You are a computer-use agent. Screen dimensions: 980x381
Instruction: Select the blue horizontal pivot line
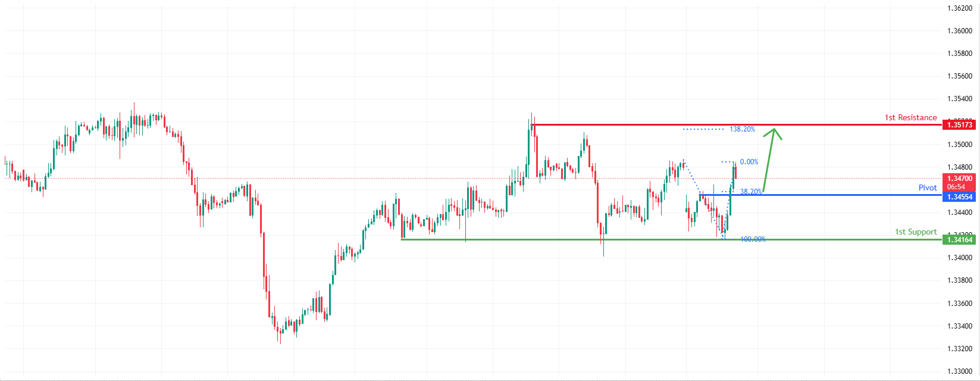[x=833, y=195]
